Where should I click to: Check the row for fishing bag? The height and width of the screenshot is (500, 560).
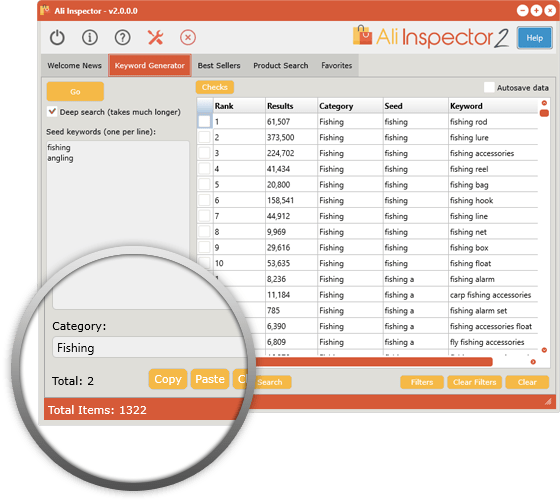tap(204, 185)
